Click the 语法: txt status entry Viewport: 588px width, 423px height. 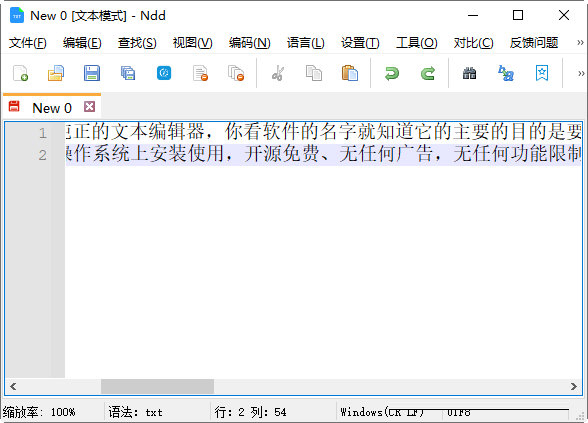click(135, 412)
